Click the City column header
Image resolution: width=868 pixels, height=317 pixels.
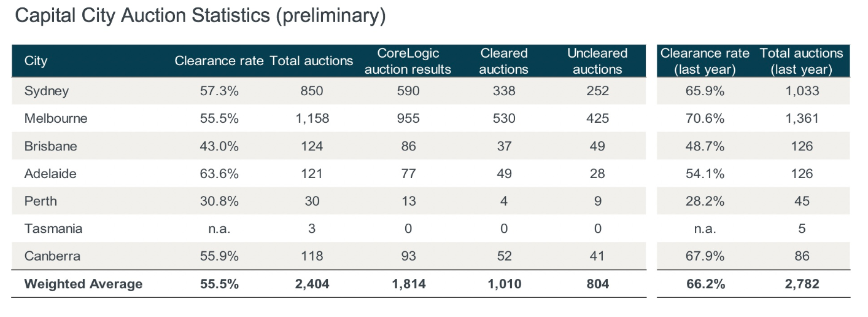point(36,61)
